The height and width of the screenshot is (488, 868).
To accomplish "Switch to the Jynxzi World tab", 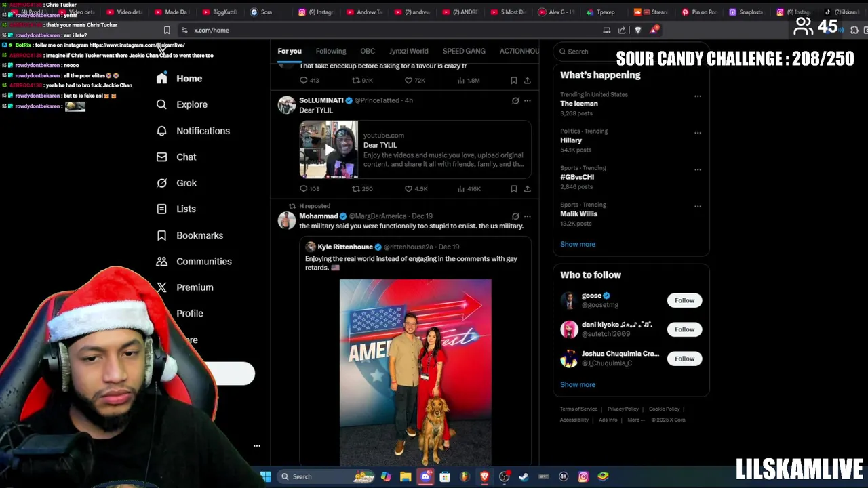I will [x=409, y=52].
